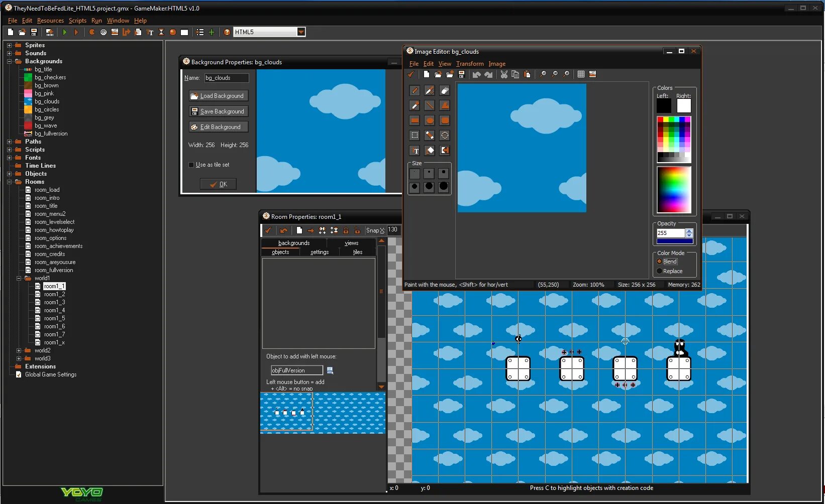Select Filled Ellipse tool in Image Editor
The image size is (825, 504).
(430, 120)
